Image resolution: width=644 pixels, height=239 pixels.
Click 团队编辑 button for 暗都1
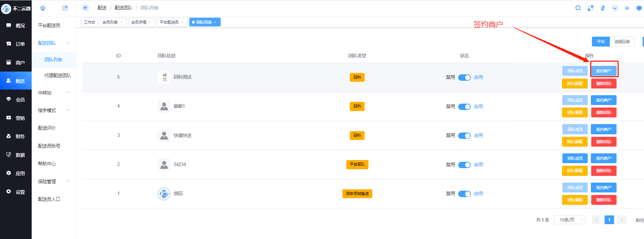(575, 112)
